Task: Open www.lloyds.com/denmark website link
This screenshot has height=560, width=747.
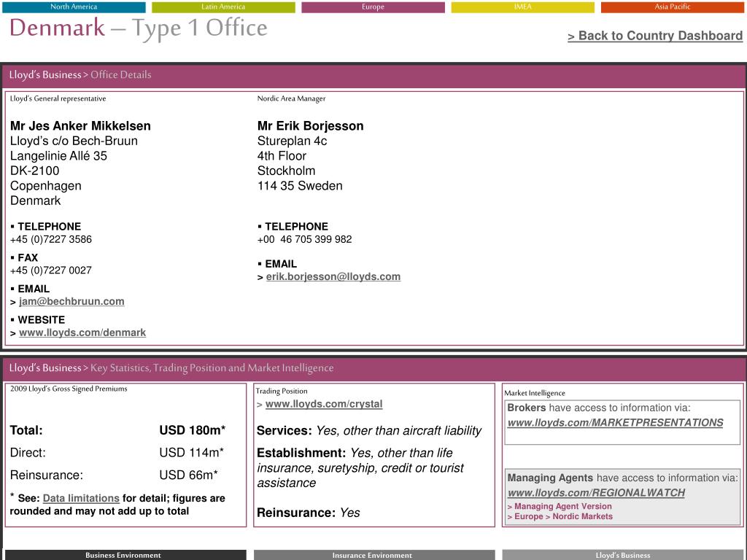Action: click(82, 332)
